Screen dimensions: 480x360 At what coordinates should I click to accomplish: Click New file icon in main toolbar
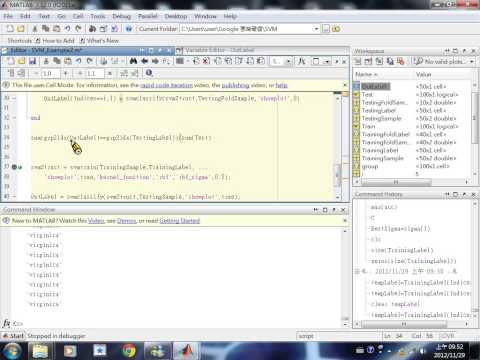[x=10, y=29]
